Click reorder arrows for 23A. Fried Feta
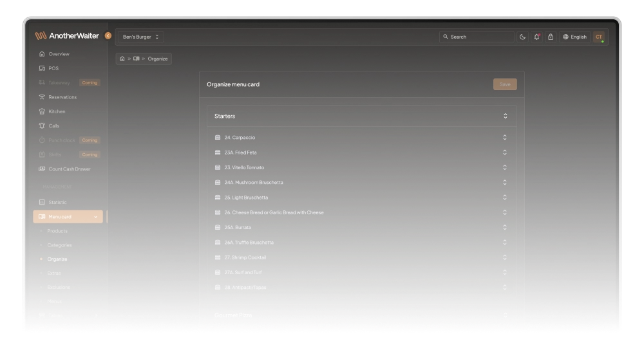Screen dimensions: 644x343 [x=505, y=153]
